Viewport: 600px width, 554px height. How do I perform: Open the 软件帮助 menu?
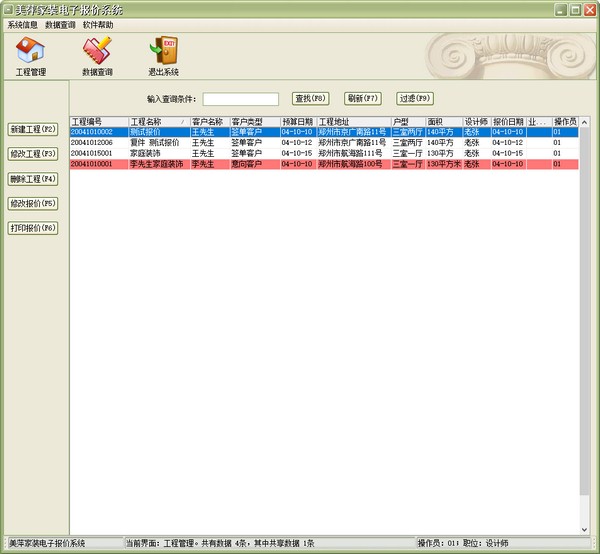point(98,24)
